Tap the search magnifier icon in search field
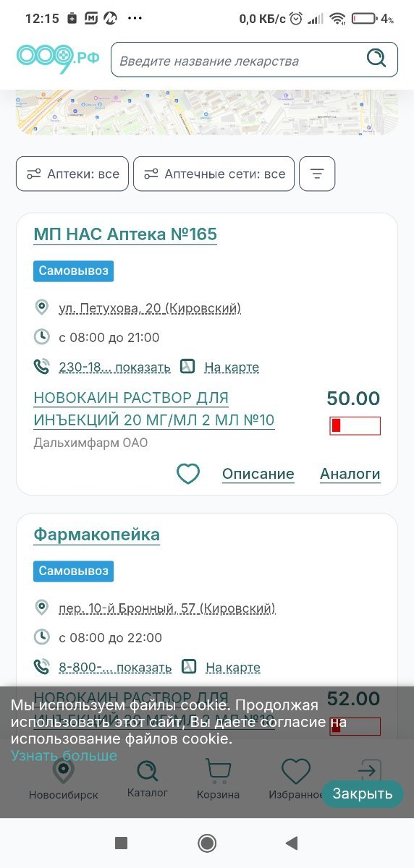This screenshot has height=868, width=414. [x=376, y=59]
